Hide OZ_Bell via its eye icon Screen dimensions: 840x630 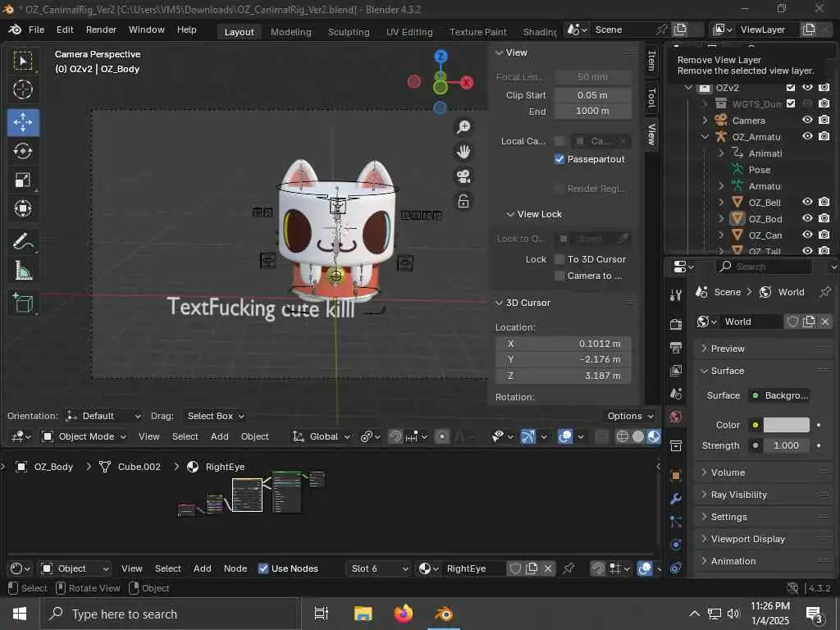[807, 202]
